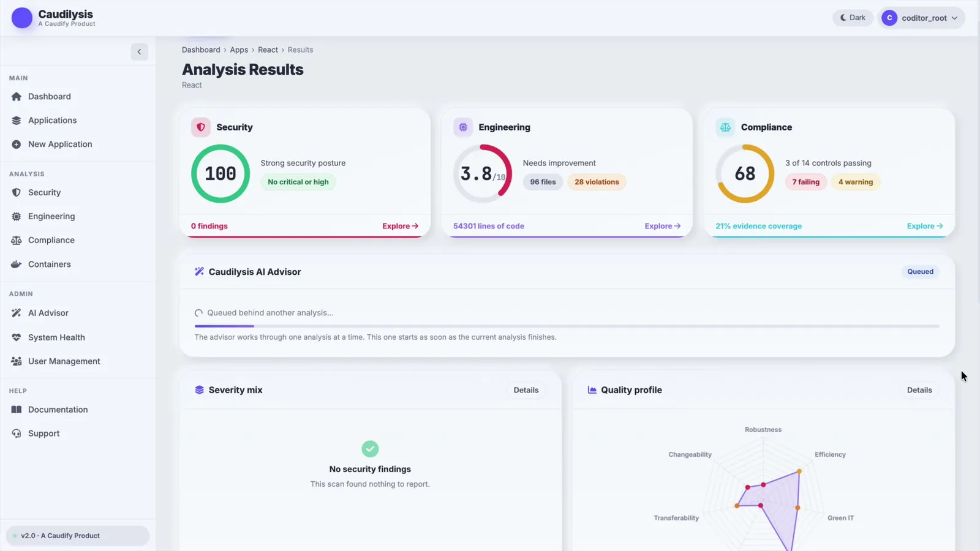Open Applications in the sidebar
Viewport: 980px width, 551px height.
click(x=78, y=121)
